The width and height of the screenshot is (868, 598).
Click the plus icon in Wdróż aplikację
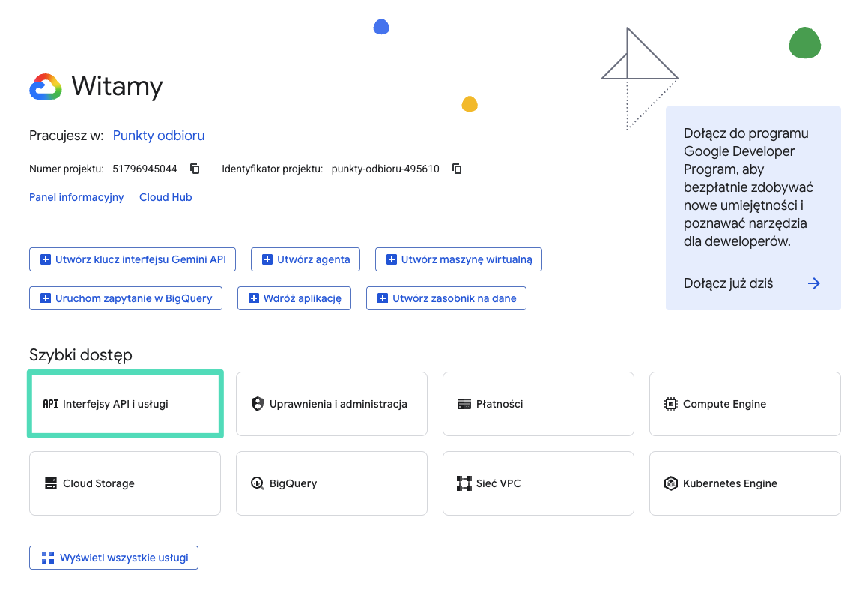click(254, 298)
